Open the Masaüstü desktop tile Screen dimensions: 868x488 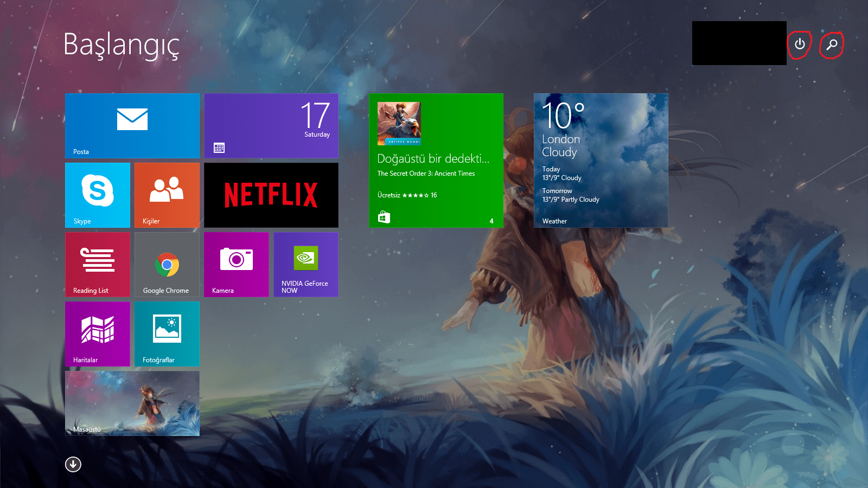[x=132, y=403]
